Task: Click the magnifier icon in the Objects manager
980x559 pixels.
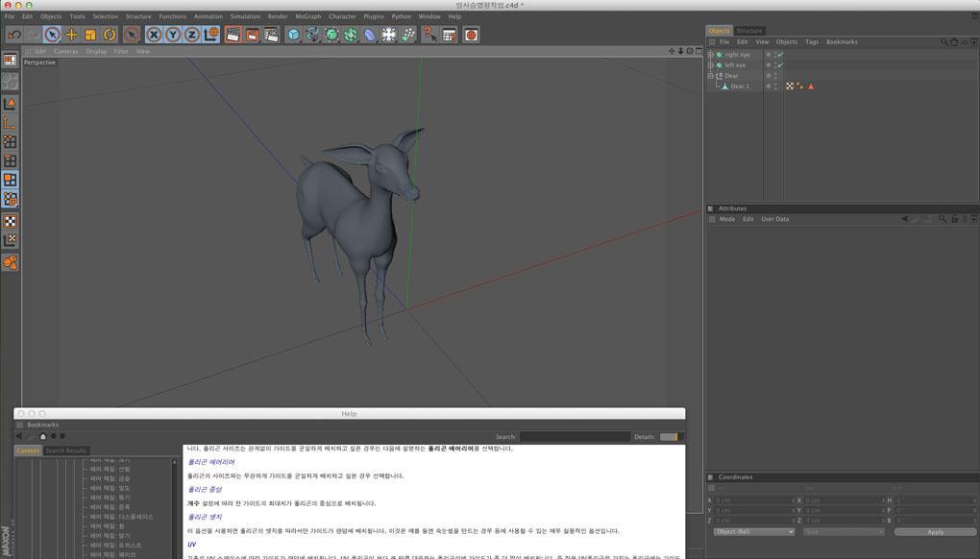Action: tap(944, 42)
